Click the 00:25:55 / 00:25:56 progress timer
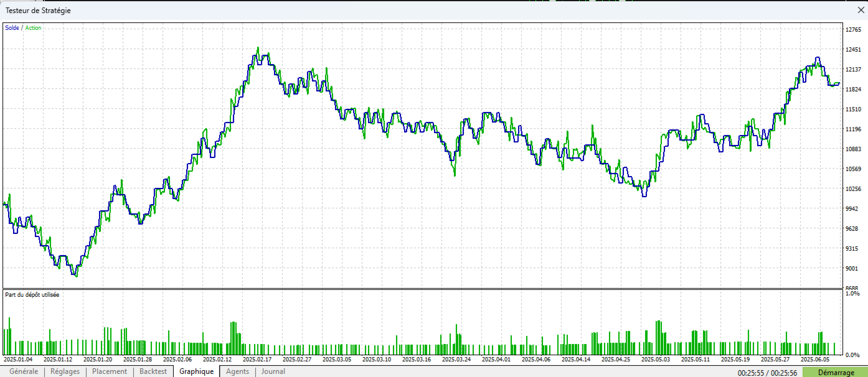This screenshot has height=377, width=868. [x=768, y=372]
